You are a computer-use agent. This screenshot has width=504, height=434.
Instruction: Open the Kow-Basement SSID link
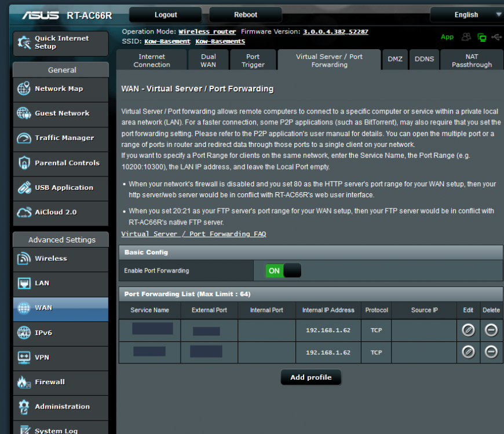click(x=167, y=41)
